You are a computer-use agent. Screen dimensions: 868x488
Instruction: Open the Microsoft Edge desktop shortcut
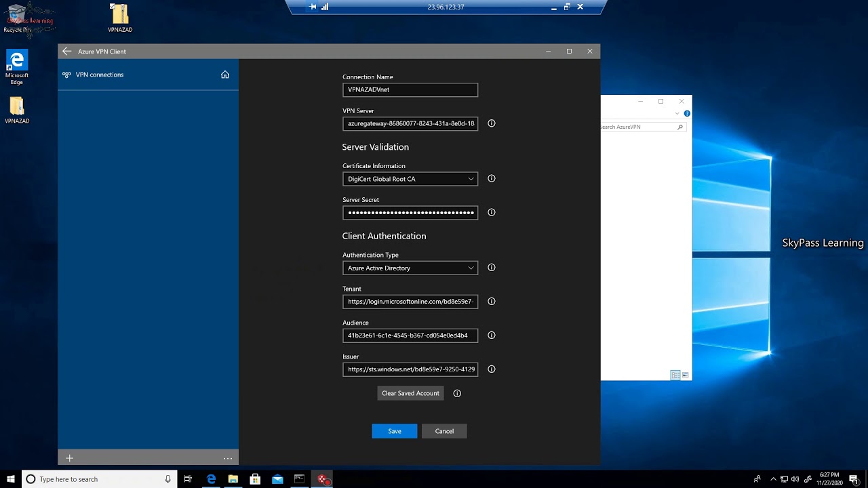click(17, 66)
